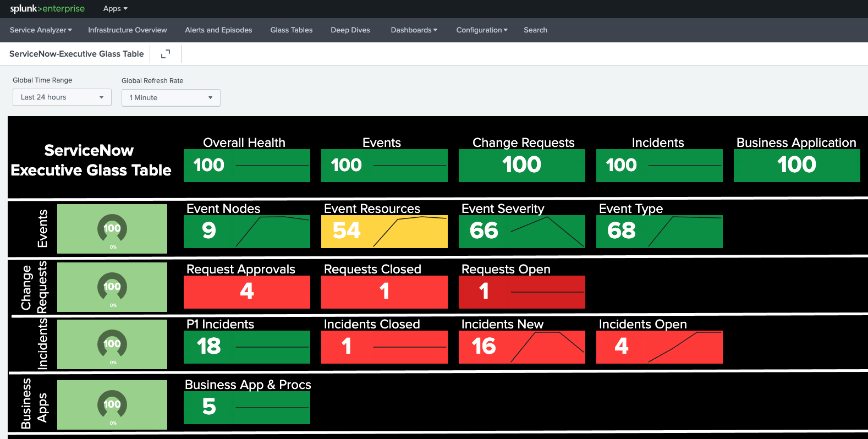
Task: Go to Alerts and Episodes
Action: [x=218, y=30]
